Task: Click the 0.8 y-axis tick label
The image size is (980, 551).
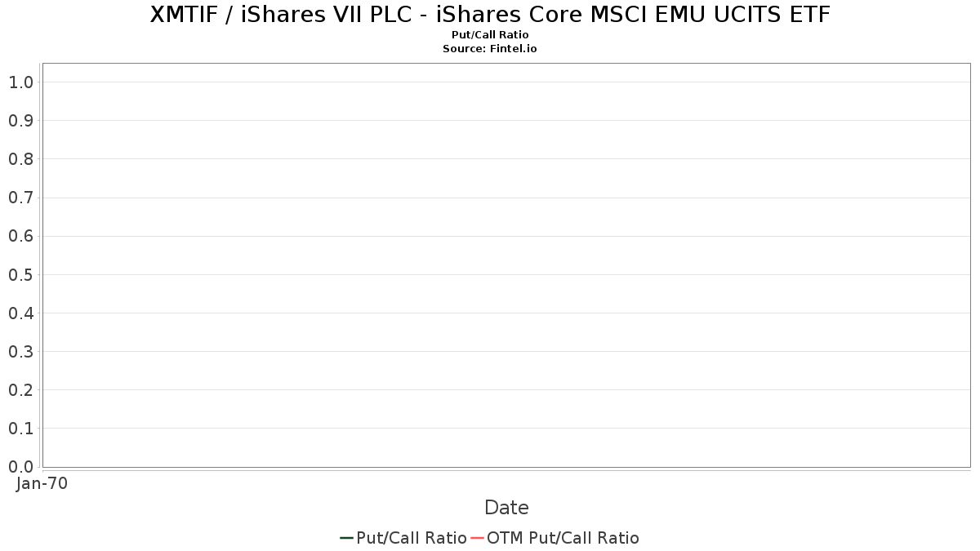Action: [20, 159]
